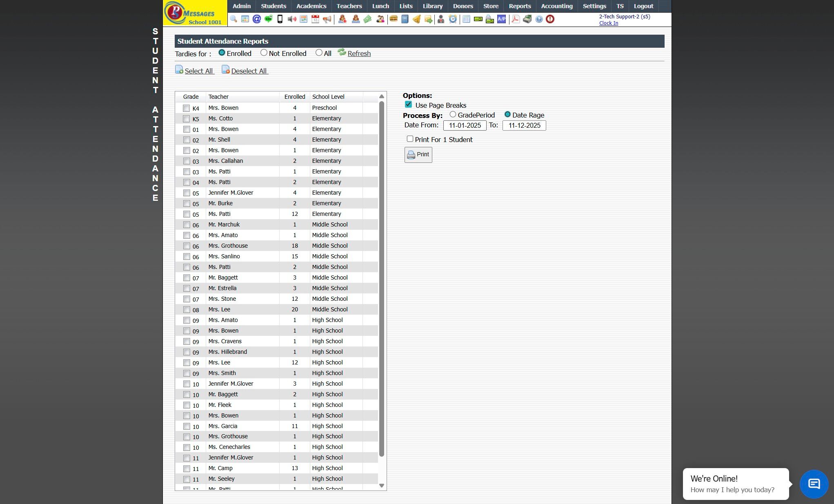This screenshot has width=834, height=504.
Task: Click the Select All link
Action: pyautogui.click(x=198, y=71)
